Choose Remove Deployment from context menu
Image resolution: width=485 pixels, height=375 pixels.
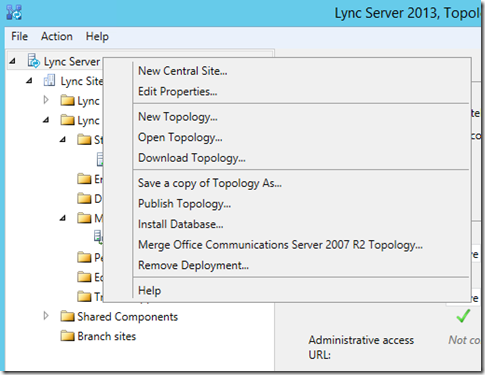point(193,265)
